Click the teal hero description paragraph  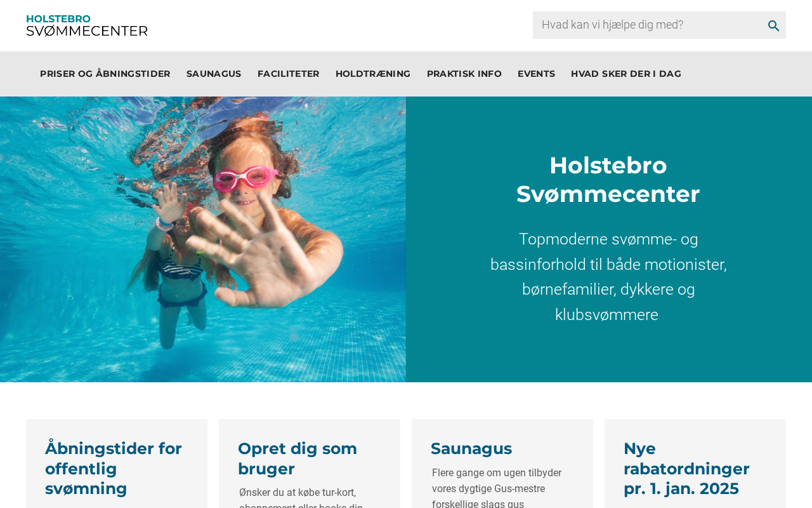coord(608,277)
